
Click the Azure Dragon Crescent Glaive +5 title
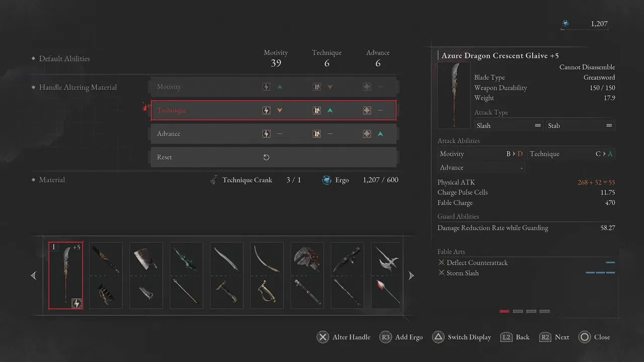click(500, 56)
